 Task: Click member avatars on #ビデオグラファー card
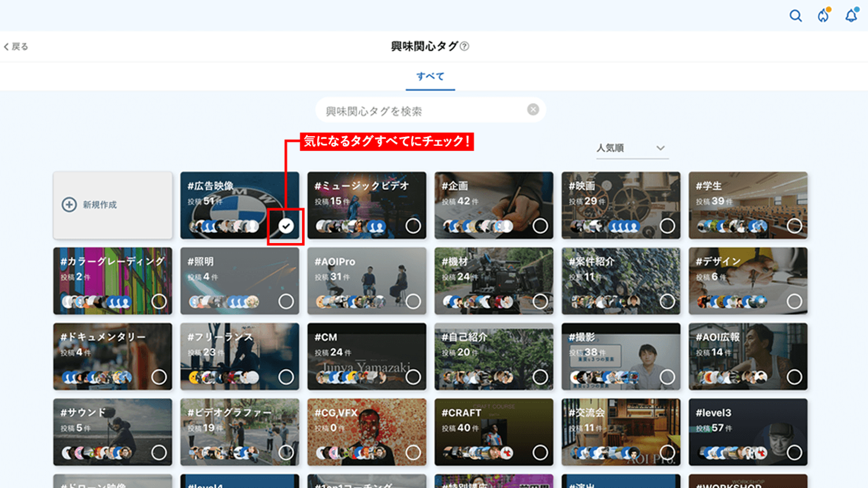click(x=224, y=453)
